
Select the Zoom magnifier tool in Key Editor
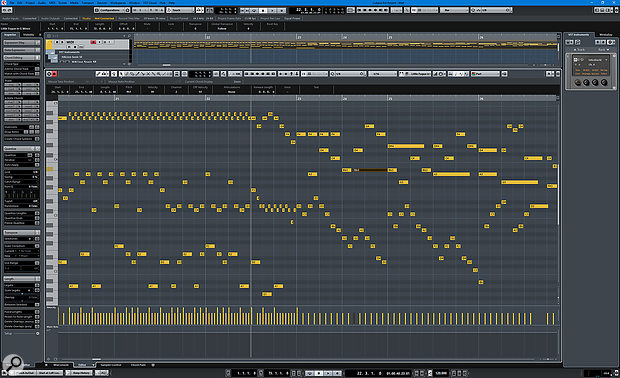[x=159, y=74]
